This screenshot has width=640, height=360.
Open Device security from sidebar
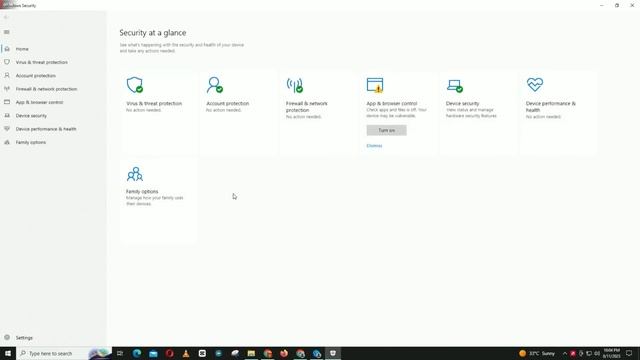[31, 116]
